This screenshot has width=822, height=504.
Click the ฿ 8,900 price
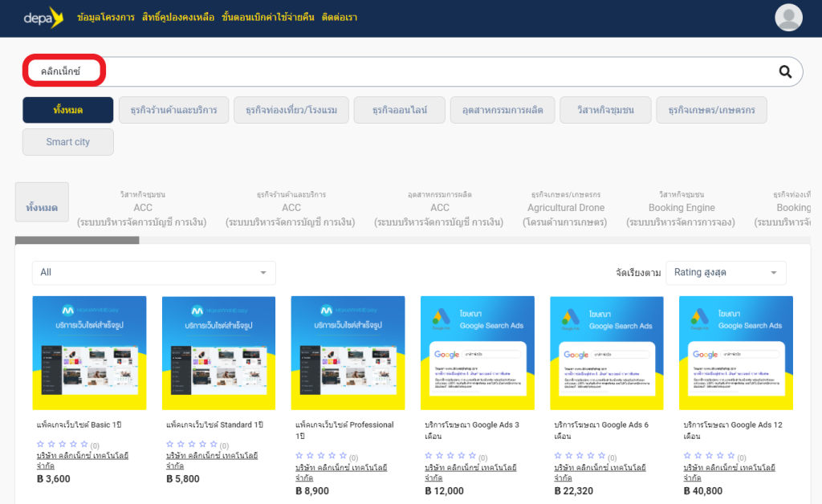click(x=312, y=491)
